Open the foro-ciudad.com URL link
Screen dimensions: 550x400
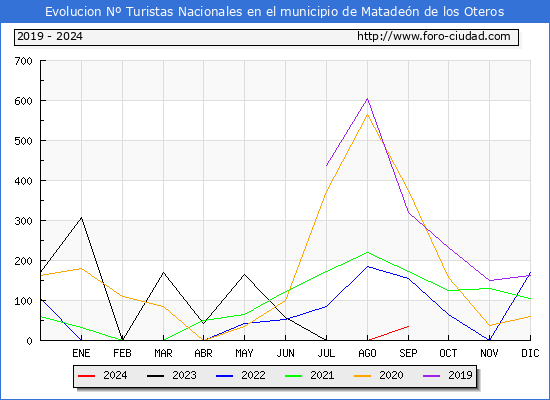pyautogui.click(x=434, y=36)
